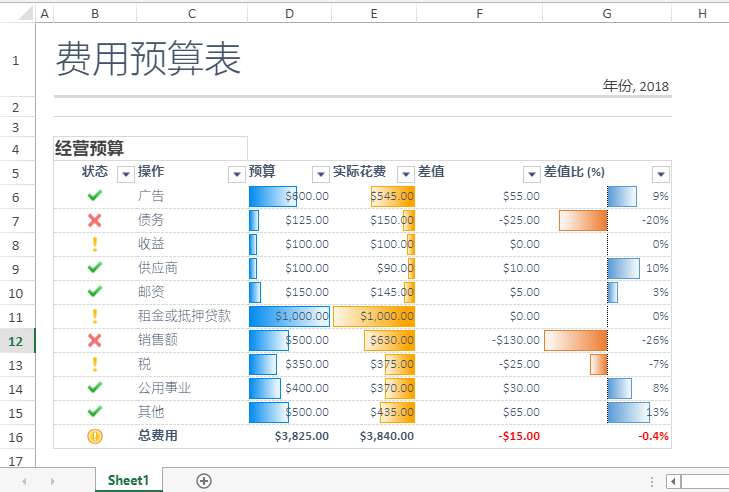Open the 差值比 (%) filter dropdown
The image size is (729, 492).
(661, 174)
